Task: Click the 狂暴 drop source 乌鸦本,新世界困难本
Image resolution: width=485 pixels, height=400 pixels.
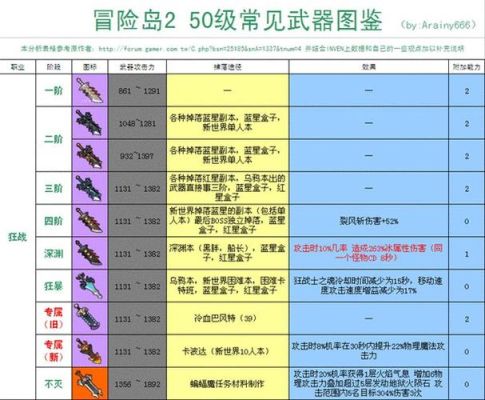Action: [x=227, y=286]
